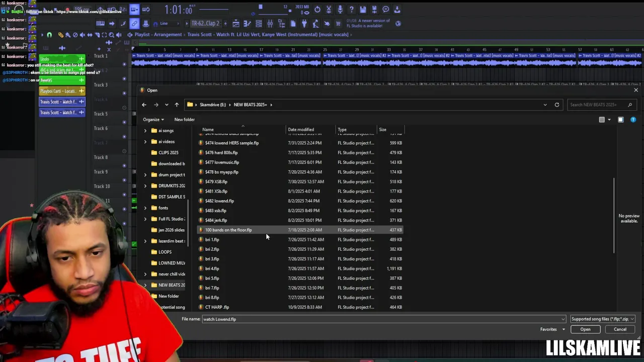Click the magnifier icon in the search box
This screenshot has width=644, height=362.
(x=629, y=105)
